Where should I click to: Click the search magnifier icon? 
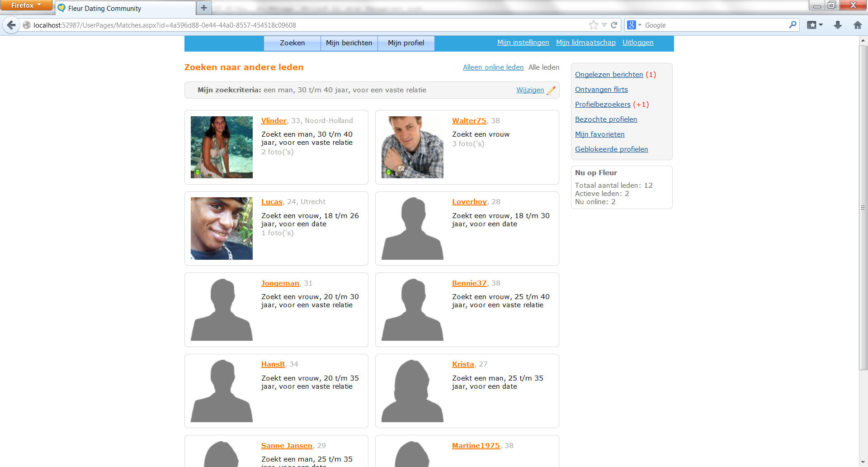pyautogui.click(x=793, y=25)
